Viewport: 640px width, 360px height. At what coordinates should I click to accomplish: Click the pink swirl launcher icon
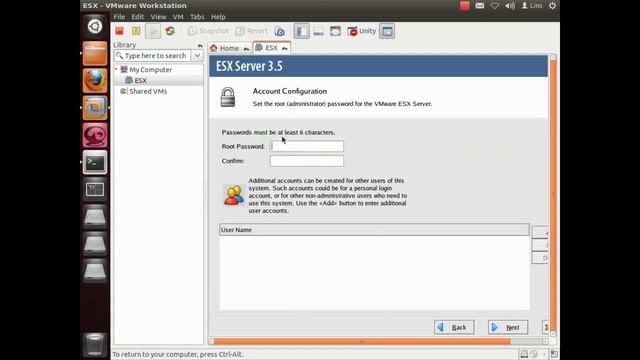(95, 135)
